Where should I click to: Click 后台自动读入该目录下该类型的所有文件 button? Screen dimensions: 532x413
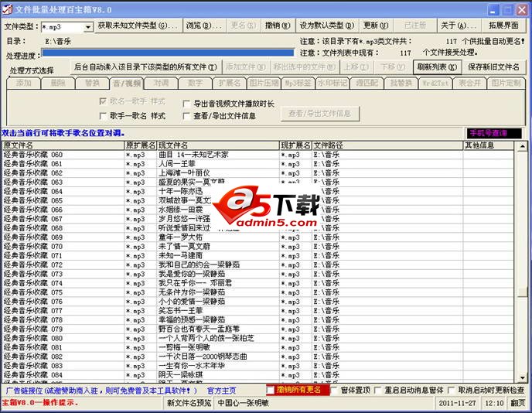(145, 67)
